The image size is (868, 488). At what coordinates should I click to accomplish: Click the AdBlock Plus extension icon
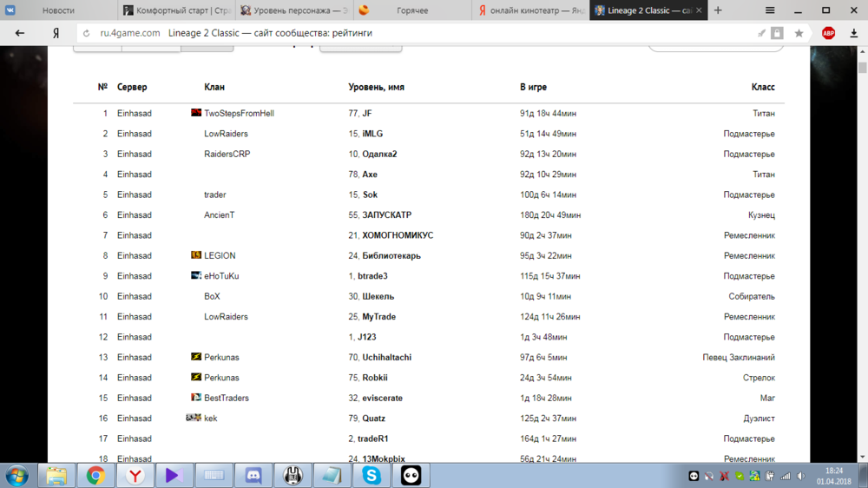828,33
